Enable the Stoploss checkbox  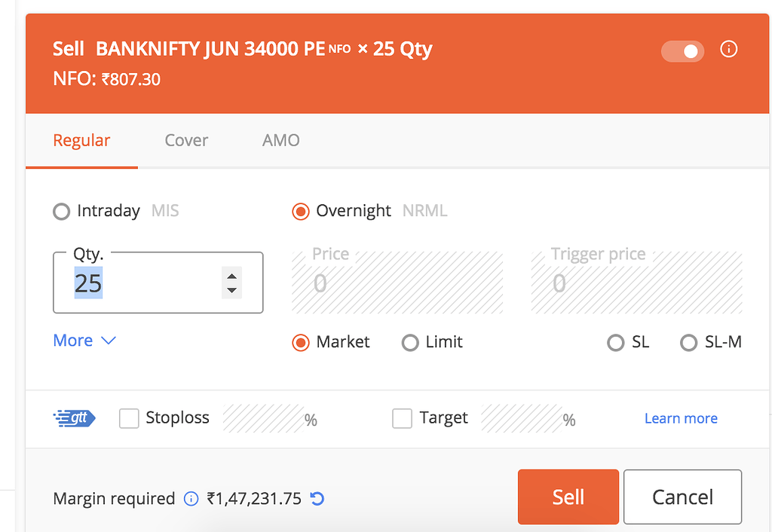click(x=128, y=417)
